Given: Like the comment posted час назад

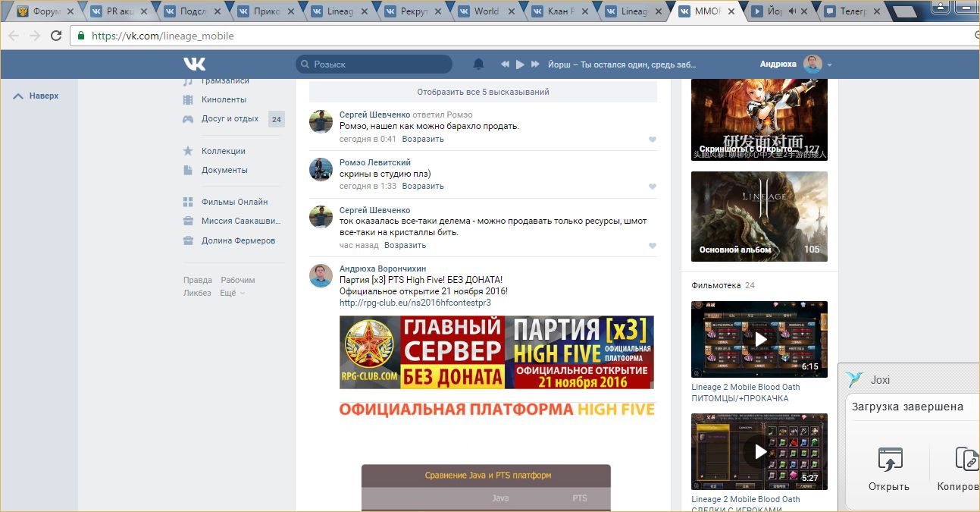Looking at the screenshot, I should coord(652,246).
